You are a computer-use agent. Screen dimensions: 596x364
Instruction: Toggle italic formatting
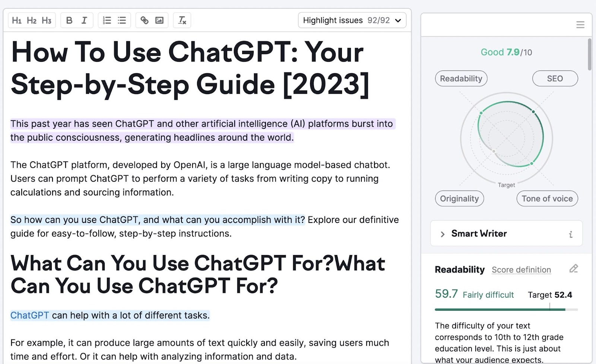click(x=84, y=20)
